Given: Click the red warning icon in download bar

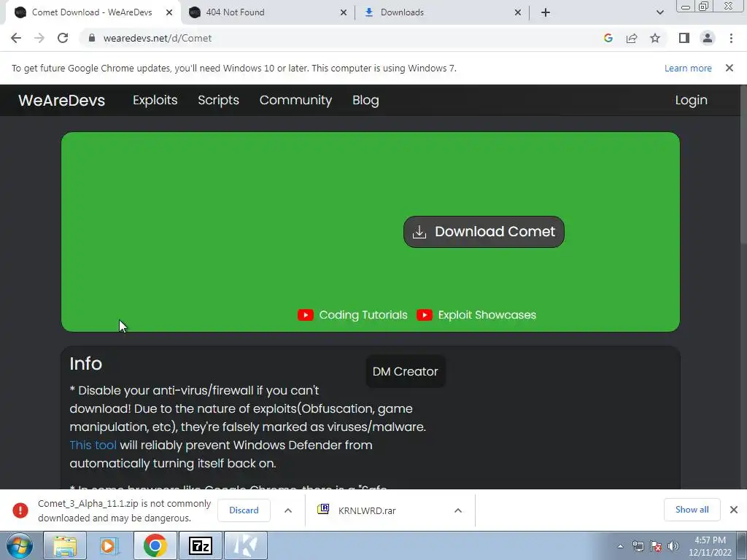Looking at the screenshot, I should click(20, 510).
